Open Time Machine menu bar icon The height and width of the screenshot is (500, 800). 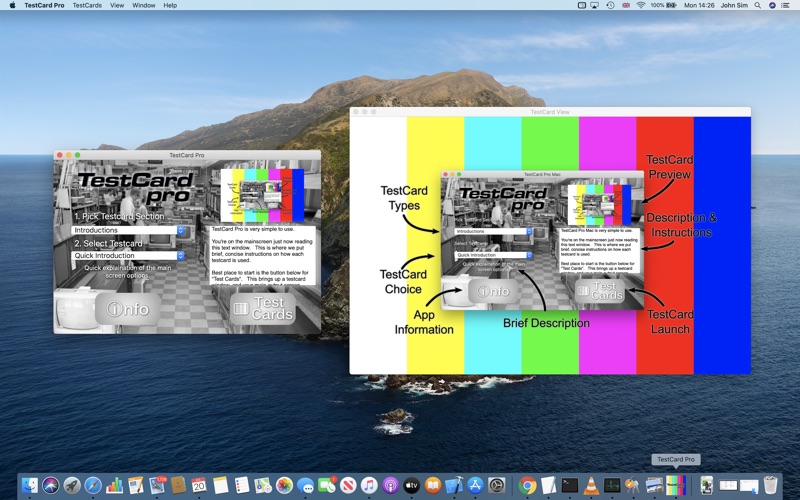coord(610,5)
